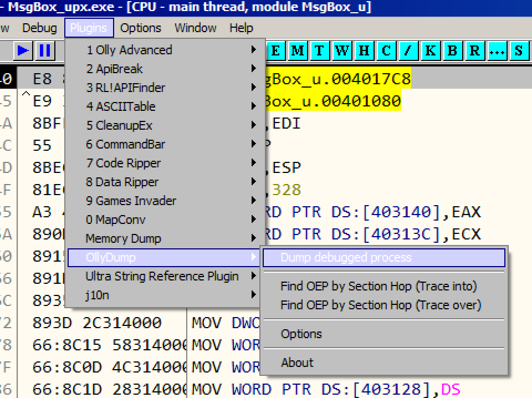Open CPU window (C button)
The height and width of the screenshot is (398, 532).
[386, 51]
